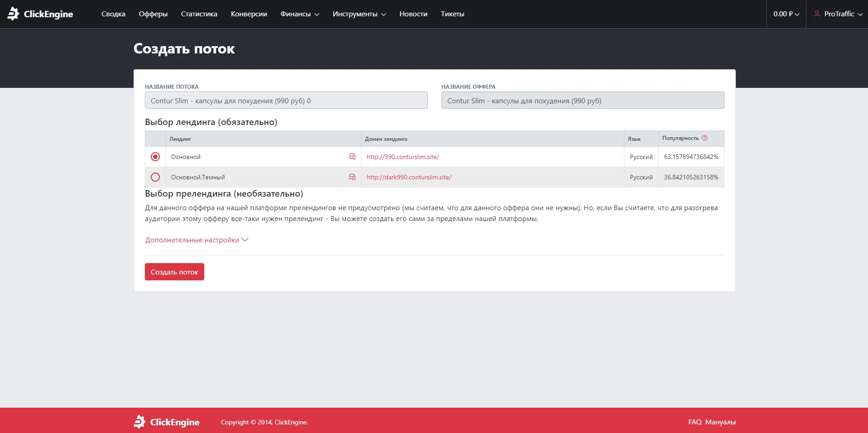Image resolution: width=868 pixels, height=433 pixels.
Task: Click the ClickEngine logo in the footer
Action: pyautogui.click(x=167, y=422)
